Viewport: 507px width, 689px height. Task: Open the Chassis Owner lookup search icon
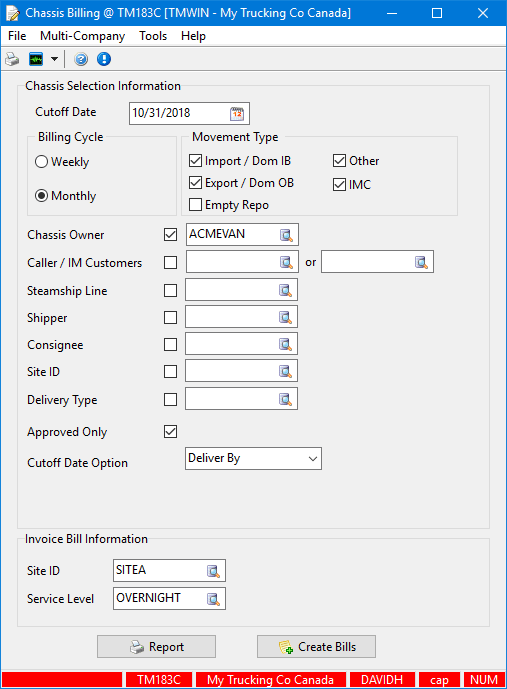coord(286,235)
